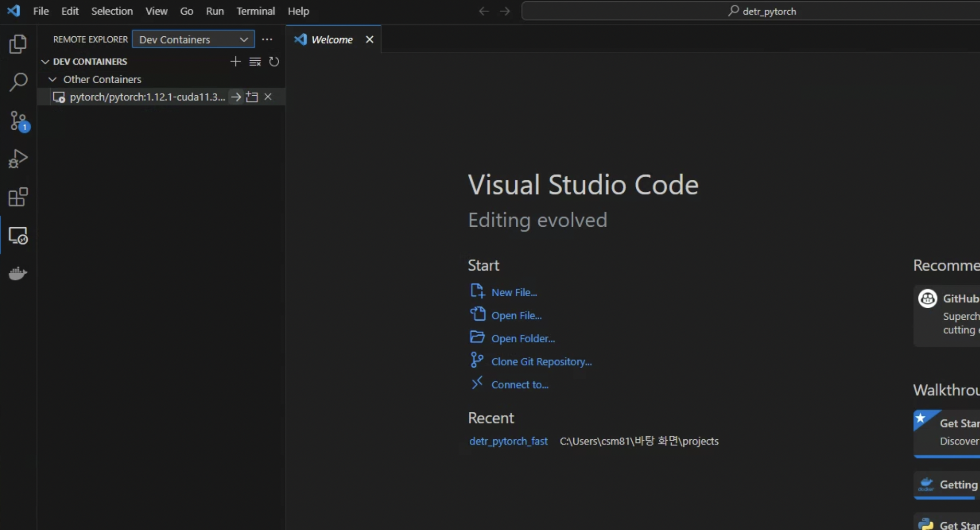This screenshot has width=980, height=530.
Task: Open the Explorer view in activity bar
Action: (x=18, y=44)
